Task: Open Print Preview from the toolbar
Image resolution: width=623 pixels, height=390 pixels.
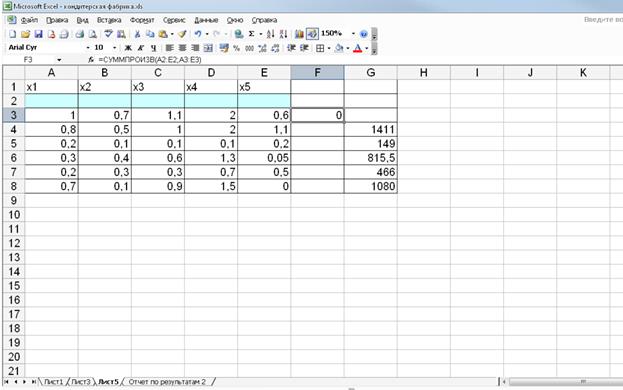Action: 92,34
